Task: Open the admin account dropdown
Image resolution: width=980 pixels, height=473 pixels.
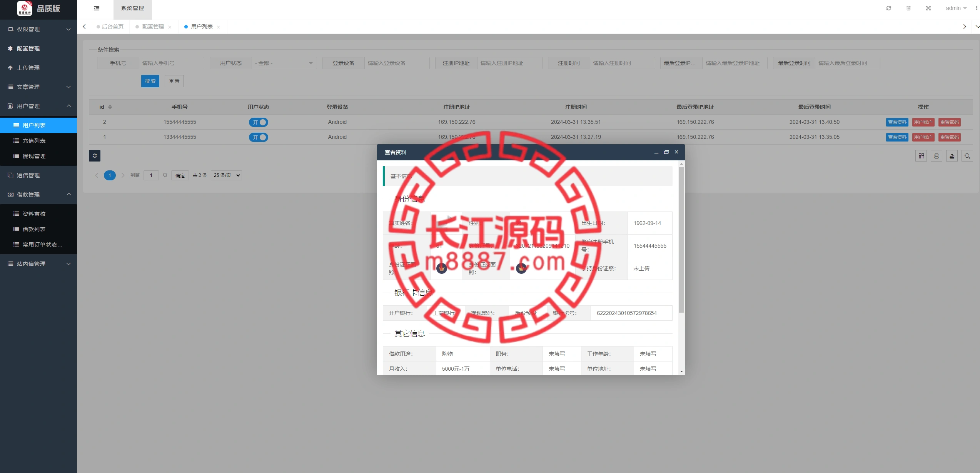Action: click(x=956, y=8)
